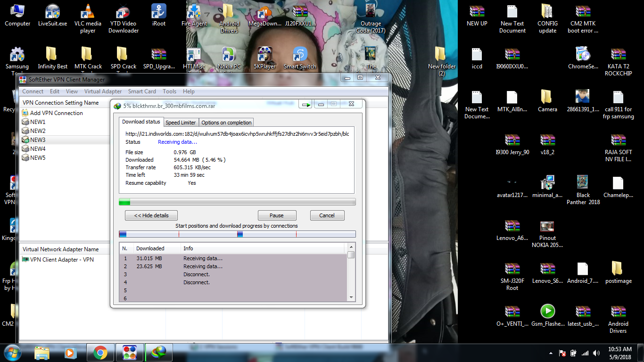Select CM2 MTK boot error archive
The width and height of the screenshot is (644, 362).
coord(583,19)
